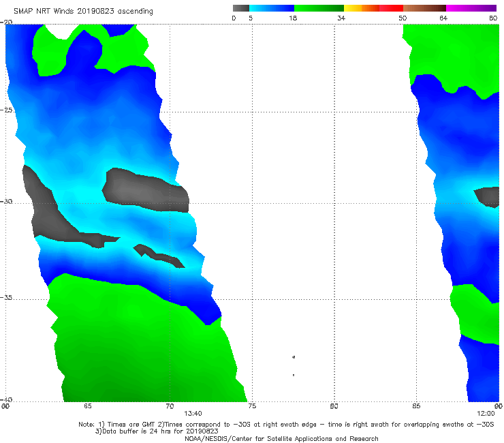This screenshot has width=504, height=443.
Task: Click the magenta-purple segment of the color bar
Action: pos(471,8)
